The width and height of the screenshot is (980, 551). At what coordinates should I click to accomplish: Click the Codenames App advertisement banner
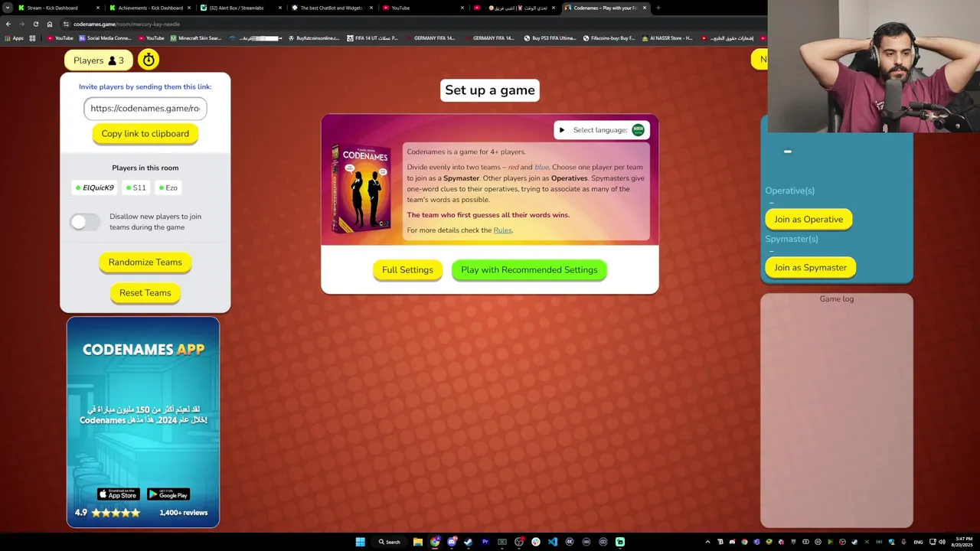pyautogui.click(x=143, y=422)
